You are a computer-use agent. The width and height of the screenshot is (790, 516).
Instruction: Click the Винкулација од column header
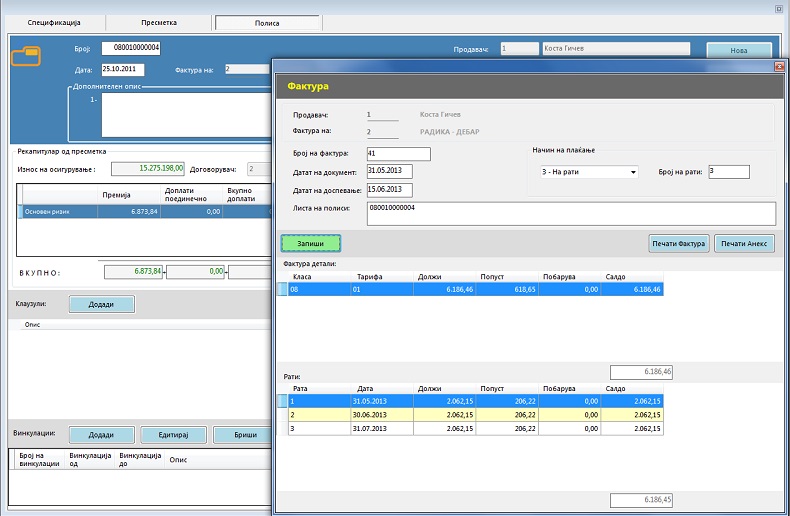(90, 460)
